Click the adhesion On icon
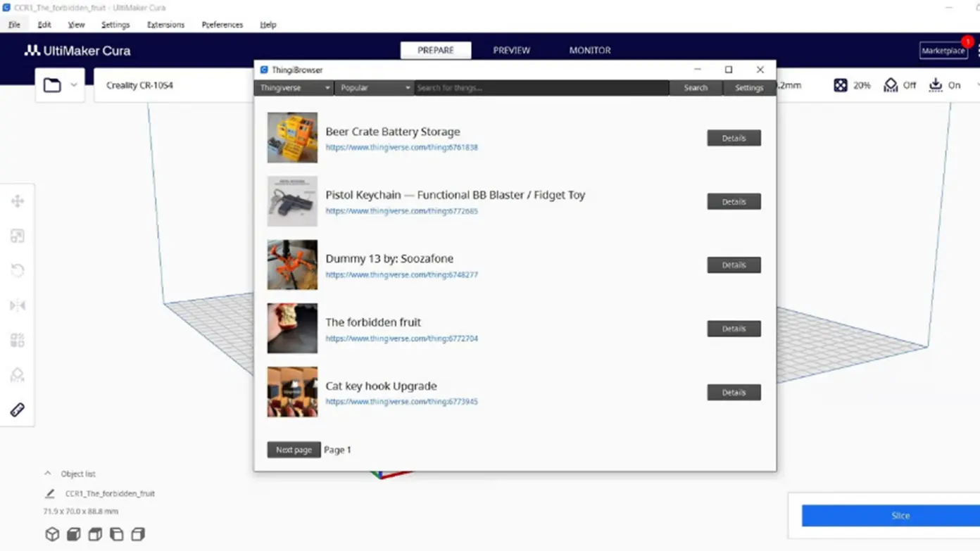The width and height of the screenshot is (980, 551). pos(935,85)
